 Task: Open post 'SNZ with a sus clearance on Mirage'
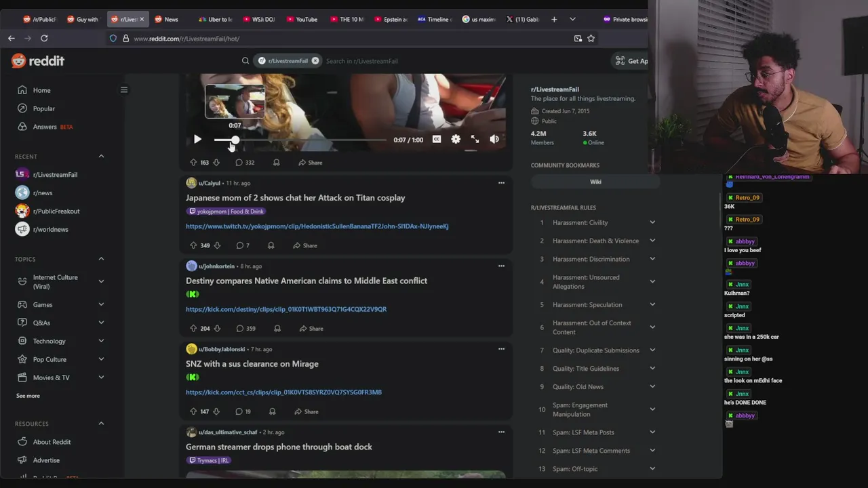click(252, 364)
